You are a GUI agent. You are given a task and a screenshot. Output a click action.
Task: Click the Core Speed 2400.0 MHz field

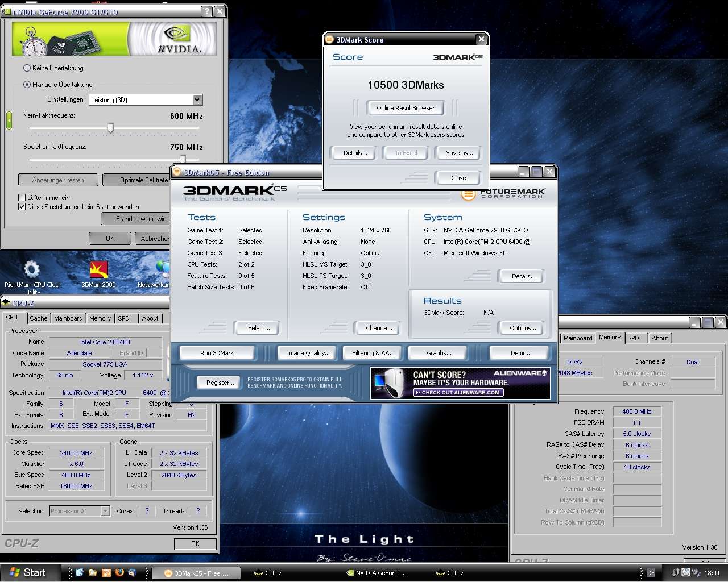pyautogui.click(x=76, y=453)
